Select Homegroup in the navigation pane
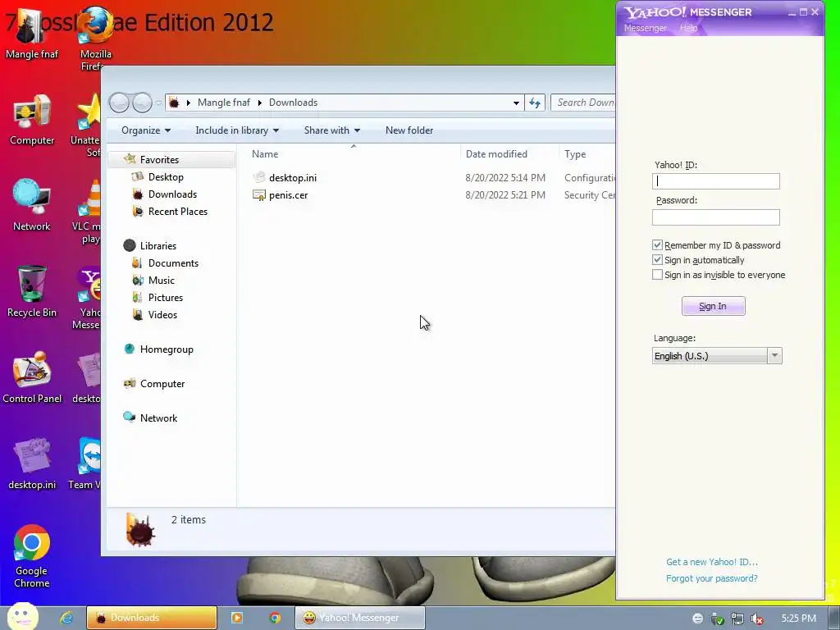This screenshot has height=630, width=840. click(x=167, y=349)
